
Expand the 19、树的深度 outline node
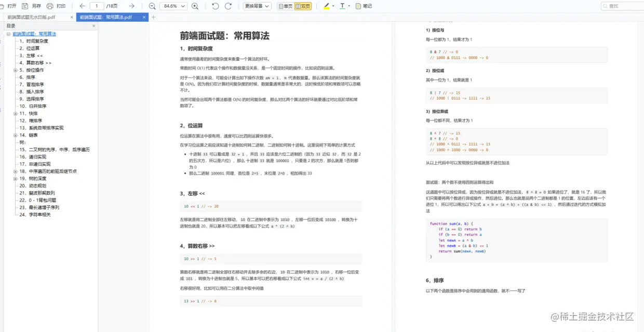pyautogui.click(x=15, y=178)
